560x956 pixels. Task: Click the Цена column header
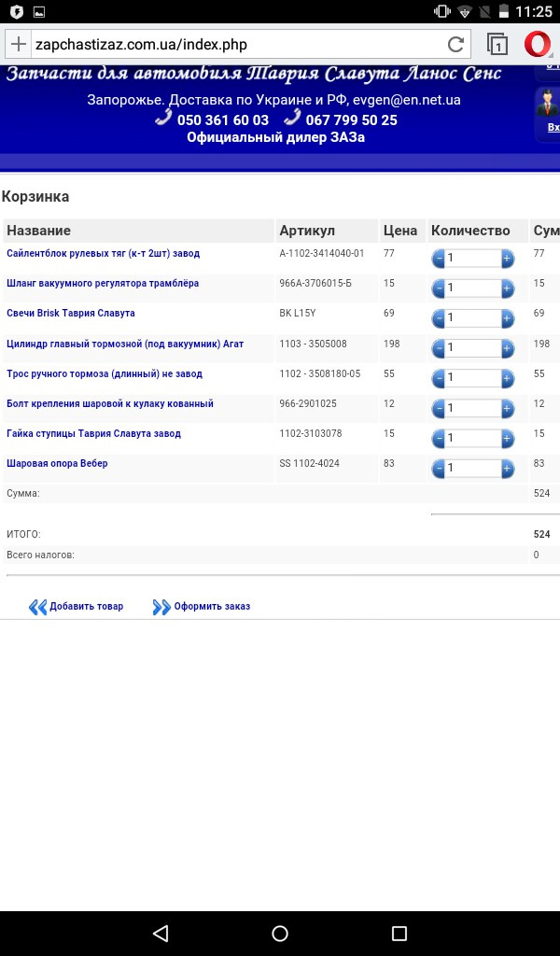click(x=403, y=231)
